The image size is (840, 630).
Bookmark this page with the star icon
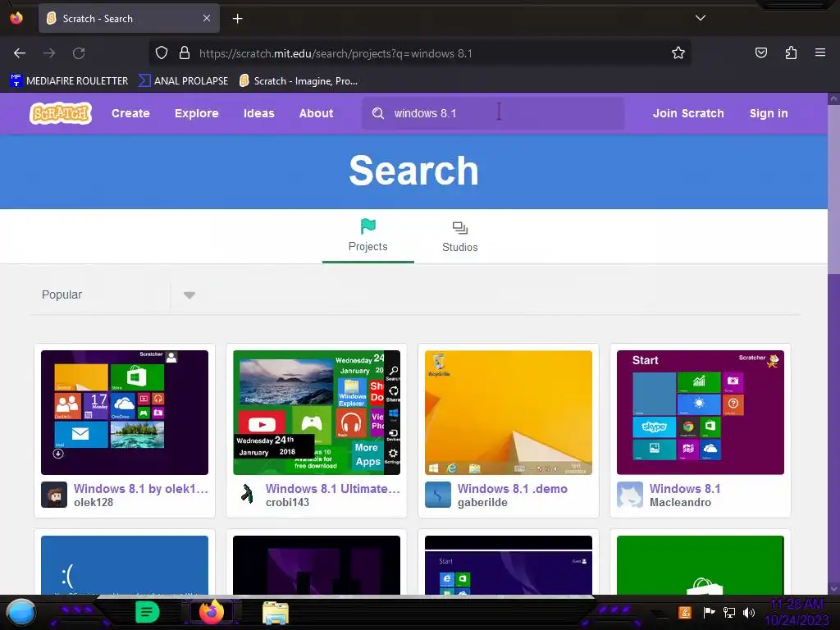tap(678, 52)
